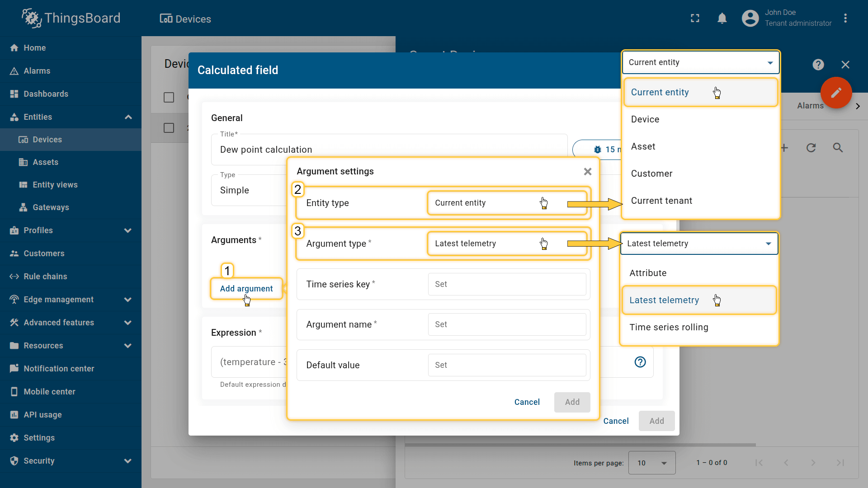Collapse the Entities sidebar section
This screenshot has height=488, width=868.
128,117
